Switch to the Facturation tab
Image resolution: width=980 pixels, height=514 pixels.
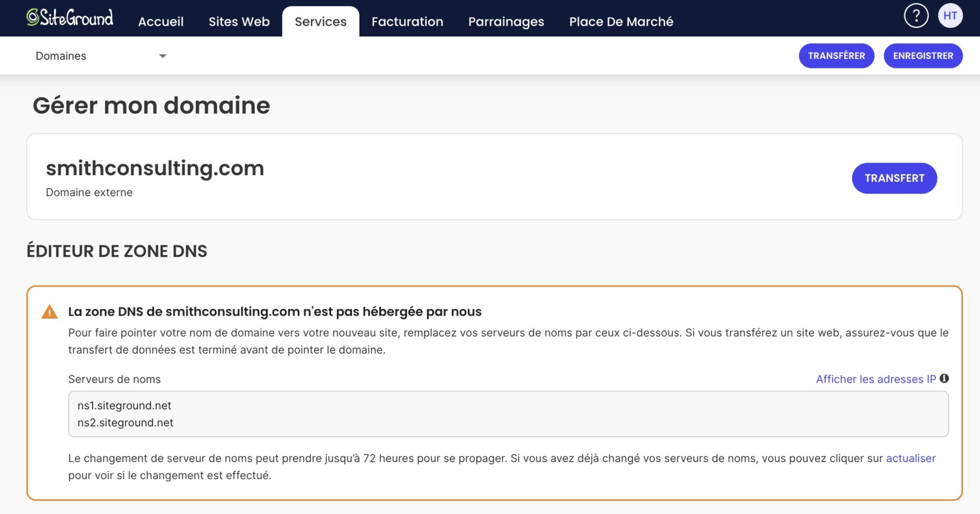click(407, 21)
